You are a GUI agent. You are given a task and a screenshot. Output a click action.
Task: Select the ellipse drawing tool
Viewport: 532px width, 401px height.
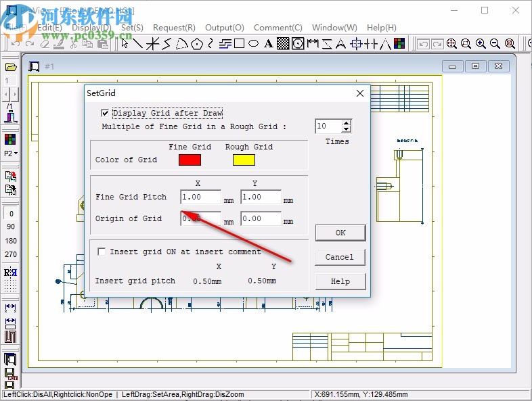pyautogui.click(x=253, y=43)
